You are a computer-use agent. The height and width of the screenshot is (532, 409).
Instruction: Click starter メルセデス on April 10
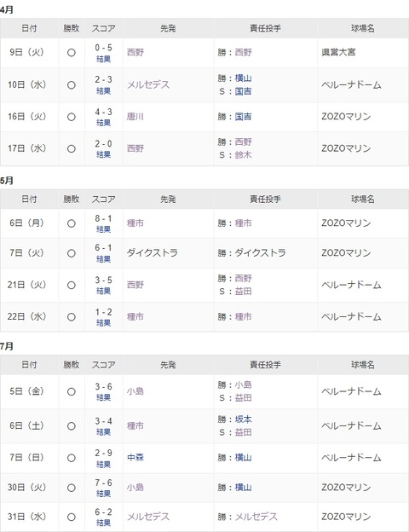pos(148,84)
